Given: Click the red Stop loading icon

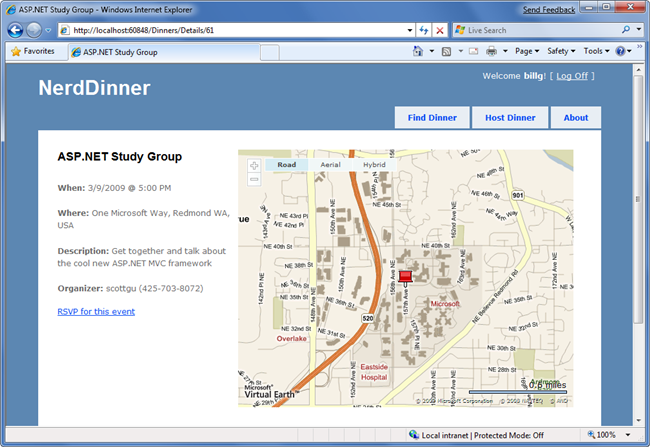Looking at the screenshot, I should click(x=440, y=30).
